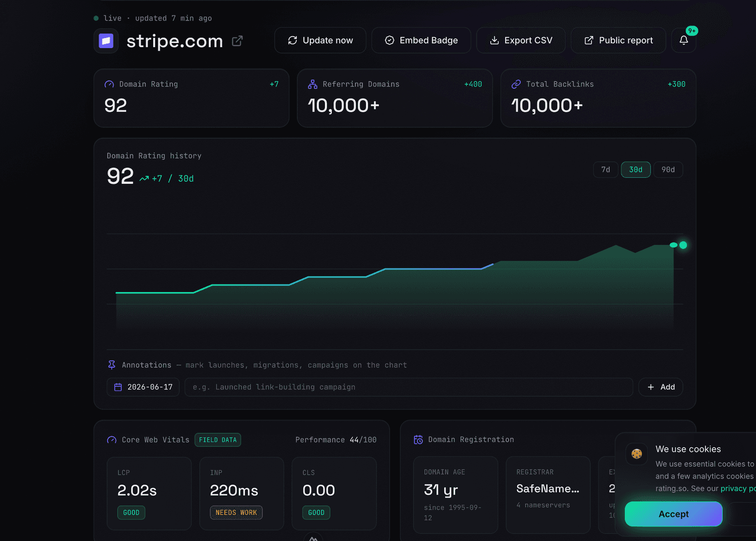The image size is (756, 541).
Task: Open the Public report
Action: pos(618,40)
